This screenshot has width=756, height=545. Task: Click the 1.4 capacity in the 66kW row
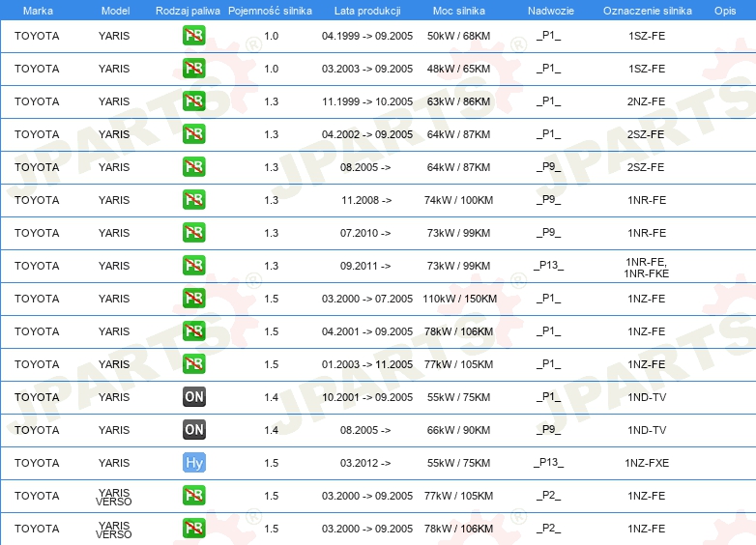(272, 430)
